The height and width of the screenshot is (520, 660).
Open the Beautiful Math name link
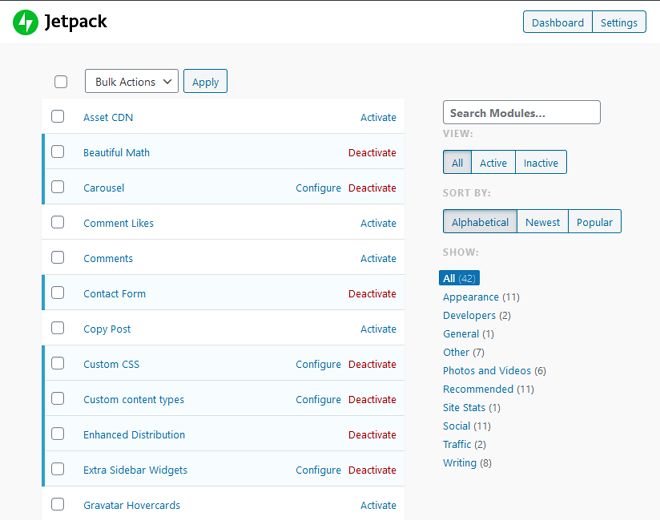tap(117, 152)
